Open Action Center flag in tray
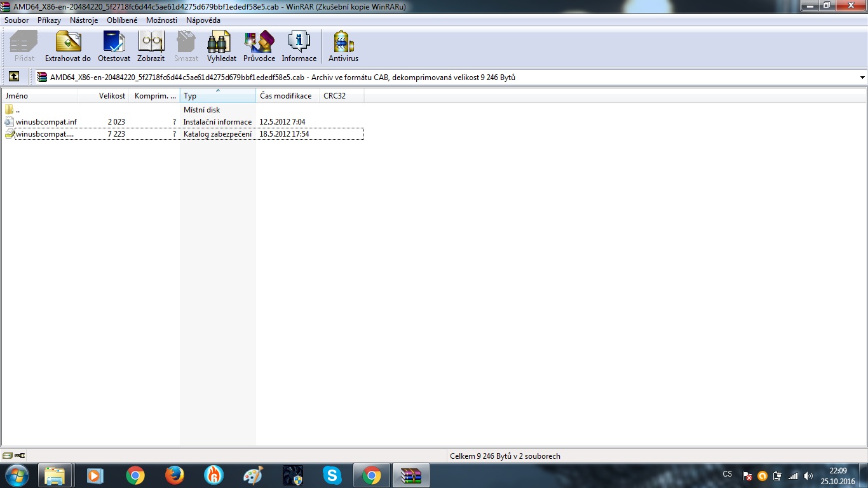This screenshot has width=868, height=488. pyautogui.click(x=747, y=476)
